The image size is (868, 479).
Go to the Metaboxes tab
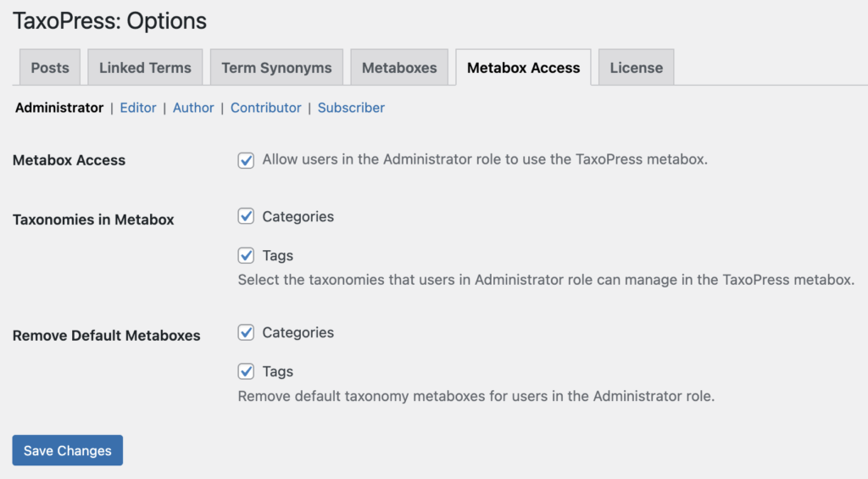point(399,68)
